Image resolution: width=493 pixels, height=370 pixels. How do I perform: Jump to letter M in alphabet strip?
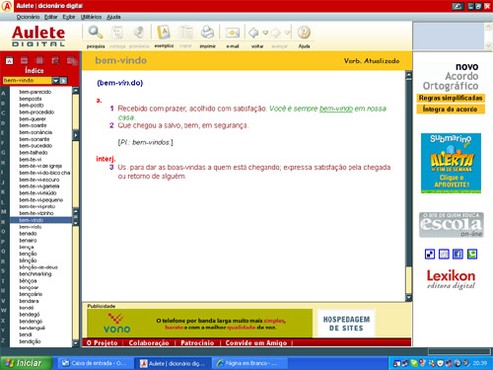[4, 211]
